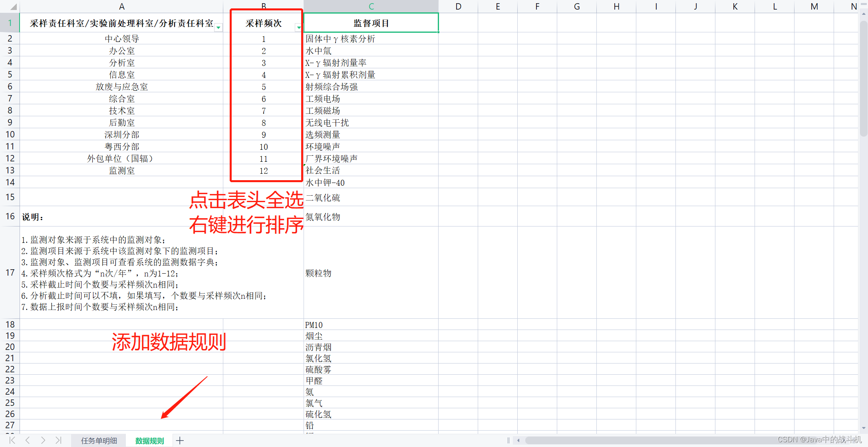Image resolution: width=868 pixels, height=447 pixels.
Task: Jump to the last sheet tab
Action: (x=58, y=440)
